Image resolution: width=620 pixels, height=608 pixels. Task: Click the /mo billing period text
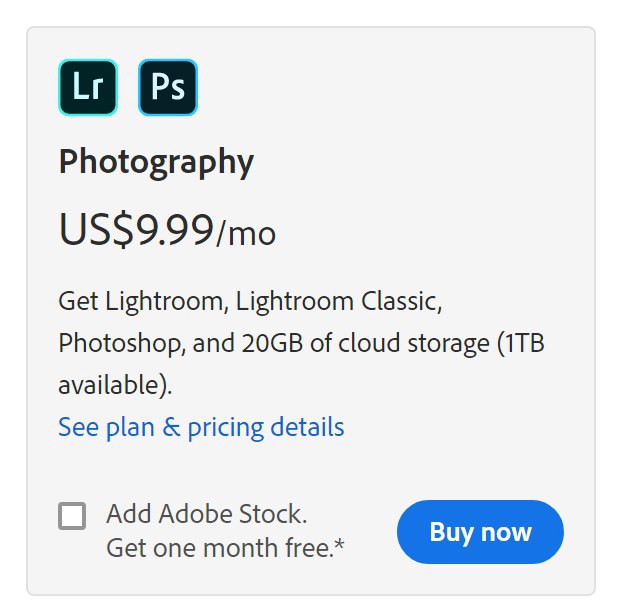pos(246,234)
